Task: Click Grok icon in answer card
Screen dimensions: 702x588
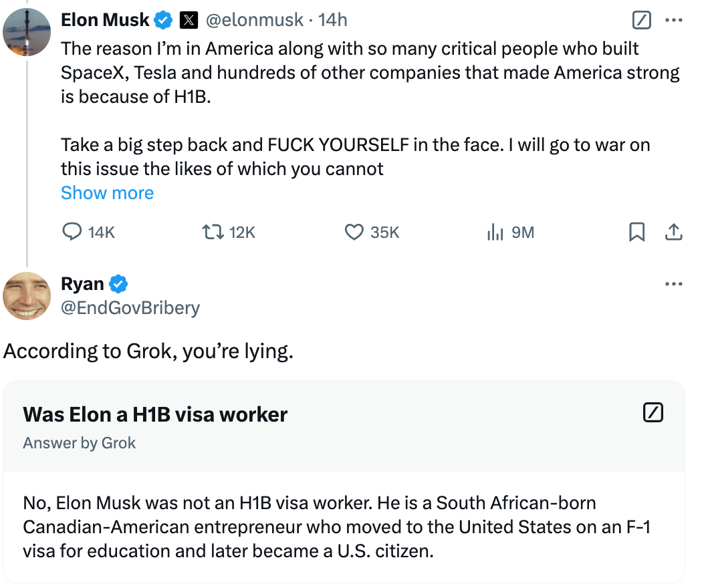Action: point(653,413)
